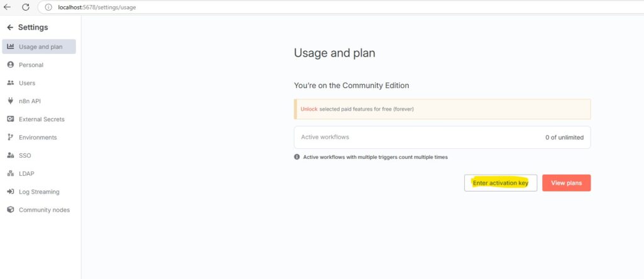This screenshot has width=644, height=279.
Task: Click the External Secrets vault icon
Action: 11,119
